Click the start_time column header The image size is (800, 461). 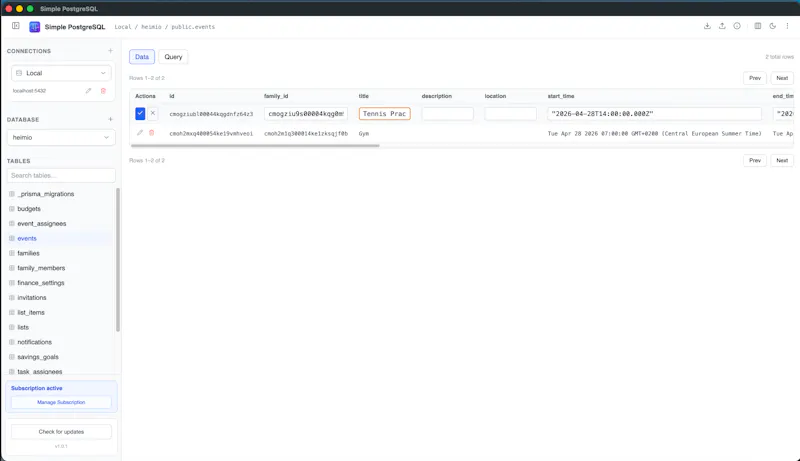(561, 96)
